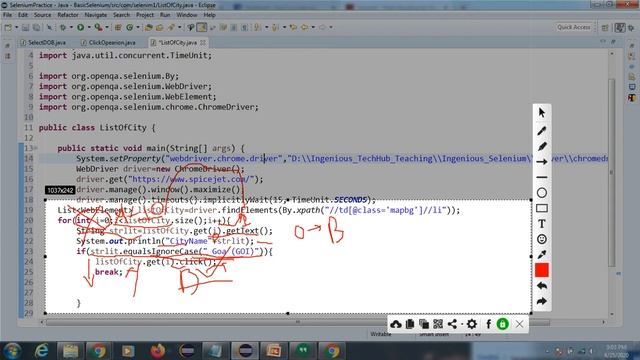Screen dimensions: 640x360
Task: Click the editor horizontal scrollbar
Action: [298, 322]
